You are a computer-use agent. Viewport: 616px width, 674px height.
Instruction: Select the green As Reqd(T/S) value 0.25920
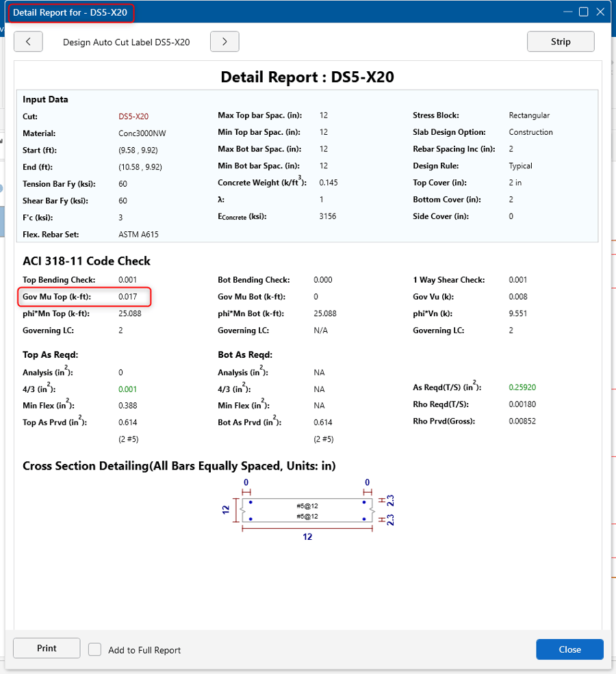pyautogui.click(x=522, y=387)
